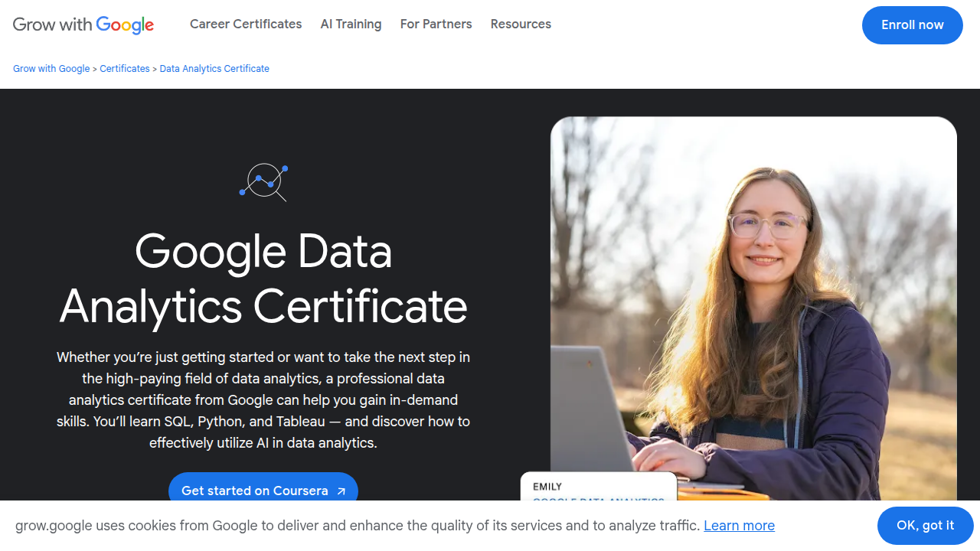The height and width of the screenshot is (551, 980).
Task: Click the photo of Emily with laptop
Action: coord(753,308)
